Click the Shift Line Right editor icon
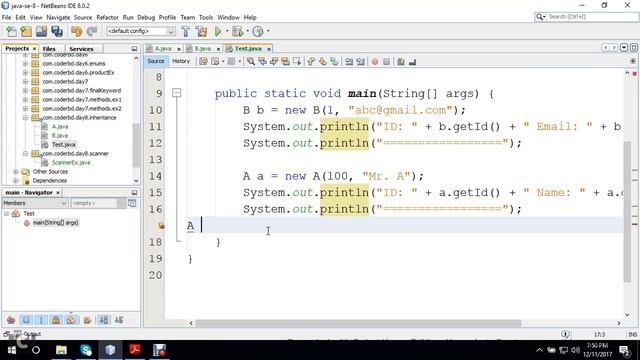640x360 pixels. (360, 62)
